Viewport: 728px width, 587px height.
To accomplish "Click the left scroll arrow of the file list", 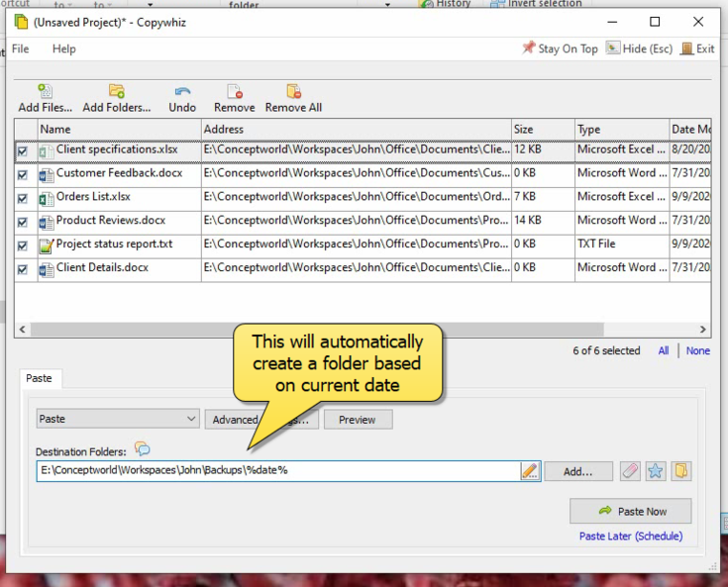I will click(x=22, y=329).
